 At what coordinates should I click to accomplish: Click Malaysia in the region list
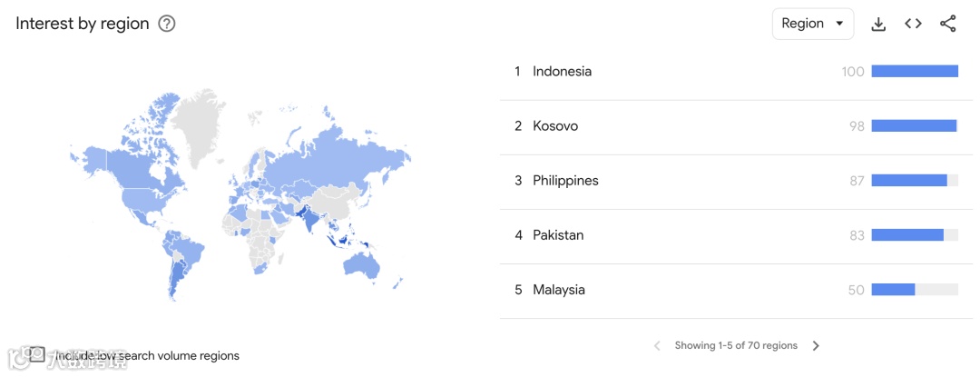(x=559, y=290)
